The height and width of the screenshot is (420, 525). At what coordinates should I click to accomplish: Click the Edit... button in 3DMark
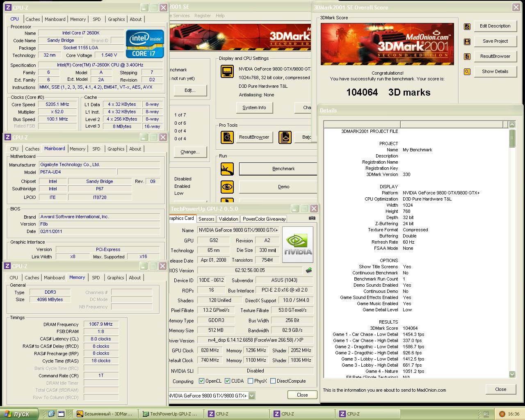190,91
